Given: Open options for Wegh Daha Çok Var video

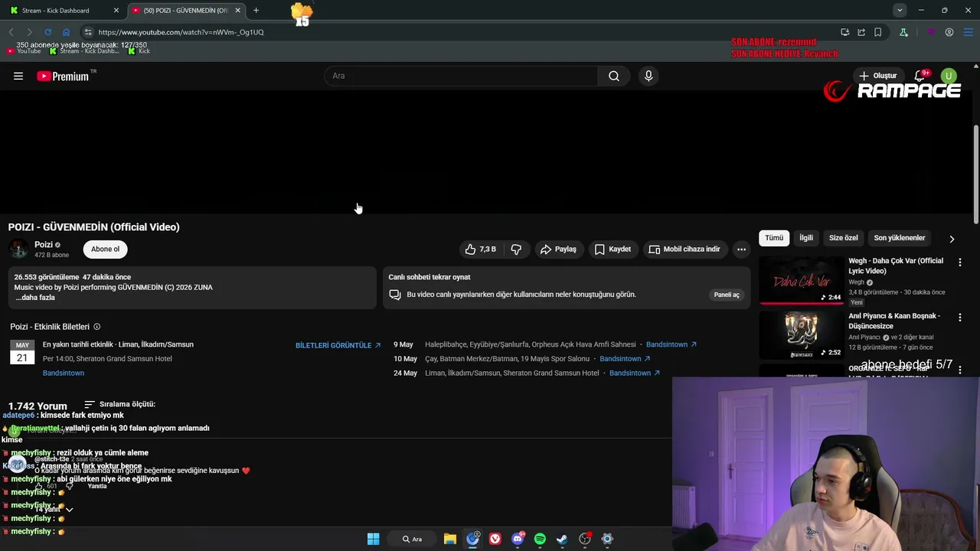Looking at the screenshot, I should point(959,262).
